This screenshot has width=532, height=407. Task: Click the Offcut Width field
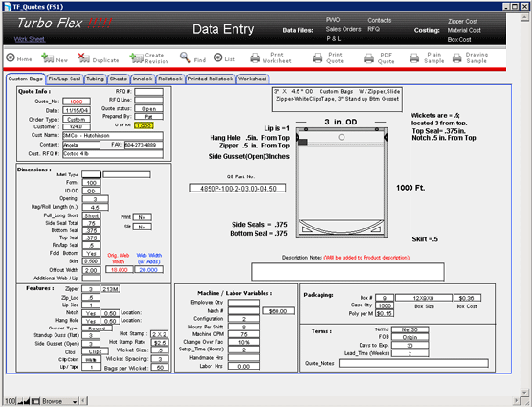click(91, 270)
